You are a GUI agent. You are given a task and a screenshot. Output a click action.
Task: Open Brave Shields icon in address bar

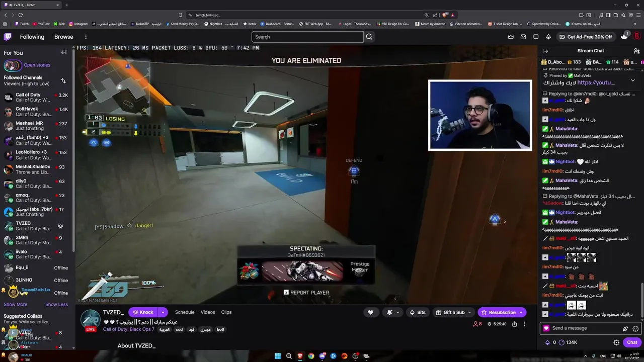(445, 15)
